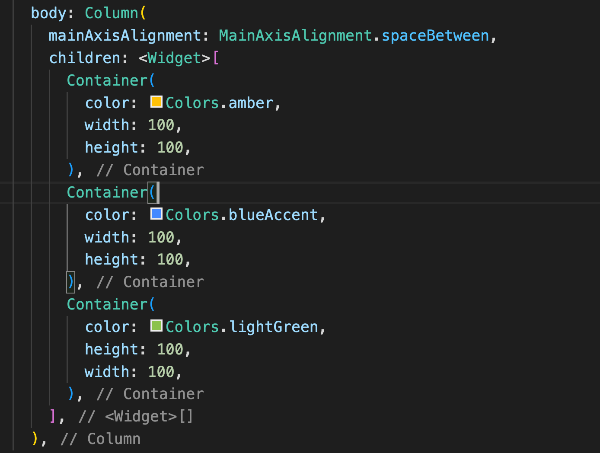
Task: Click 'height: 100' under Colors.amber
Action: [x=134, y=148]
